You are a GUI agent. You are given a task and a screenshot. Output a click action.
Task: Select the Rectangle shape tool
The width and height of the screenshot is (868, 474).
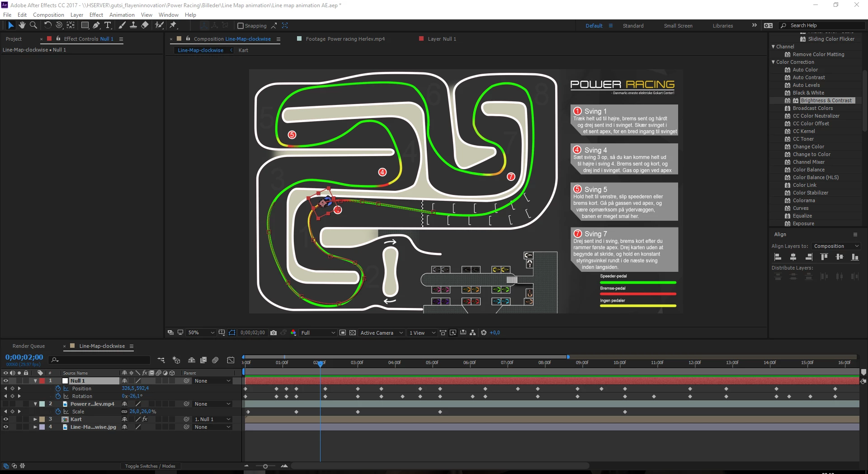85,25
